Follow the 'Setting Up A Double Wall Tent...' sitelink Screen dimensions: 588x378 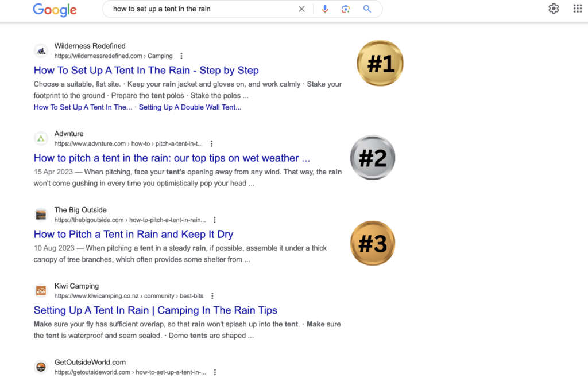[x=190, y=107]
